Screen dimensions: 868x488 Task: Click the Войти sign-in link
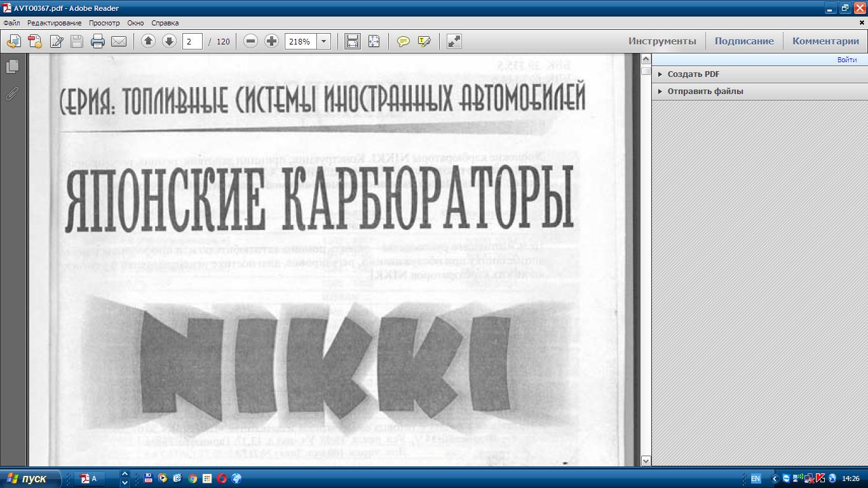point(847,60)
